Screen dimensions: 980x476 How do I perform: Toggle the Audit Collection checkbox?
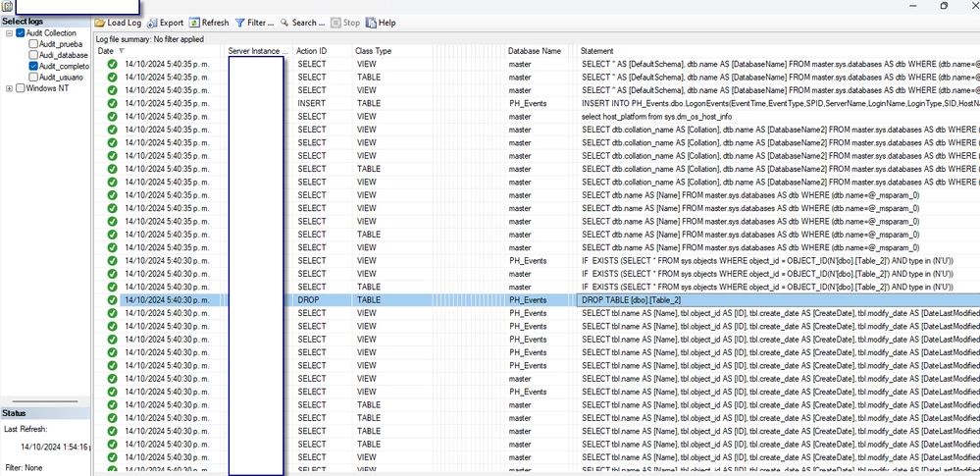(x=21, y=33)
